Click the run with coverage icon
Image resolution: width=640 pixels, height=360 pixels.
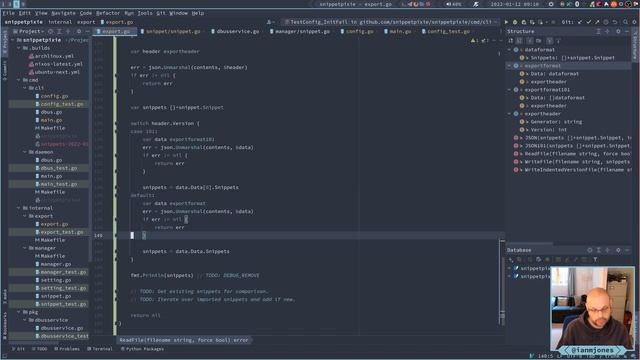coord(524,22)
